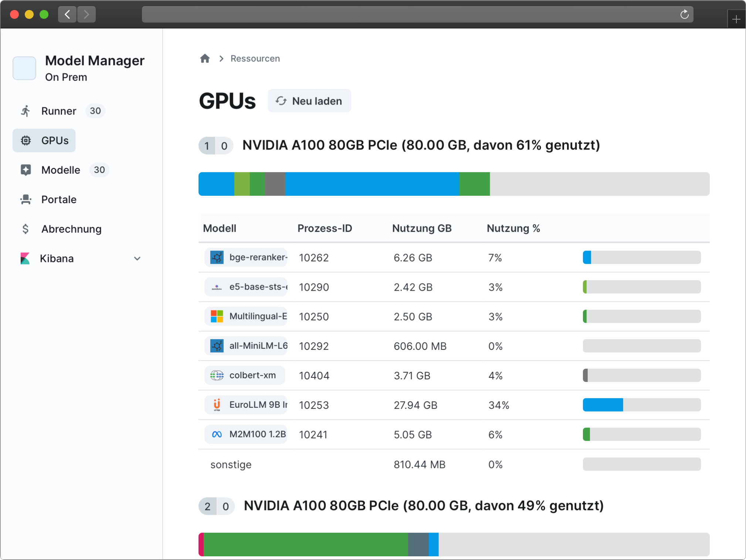The height and width of the screenshot is (560, 746).
Task: Reload page via browser refresh icon
Action: click(x=684, y=14)
